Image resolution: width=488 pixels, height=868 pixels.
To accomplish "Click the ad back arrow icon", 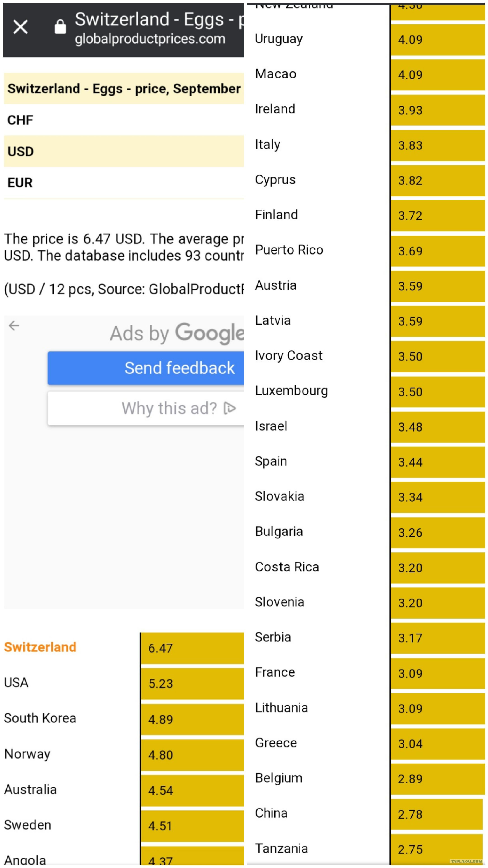I will [14, 326].
